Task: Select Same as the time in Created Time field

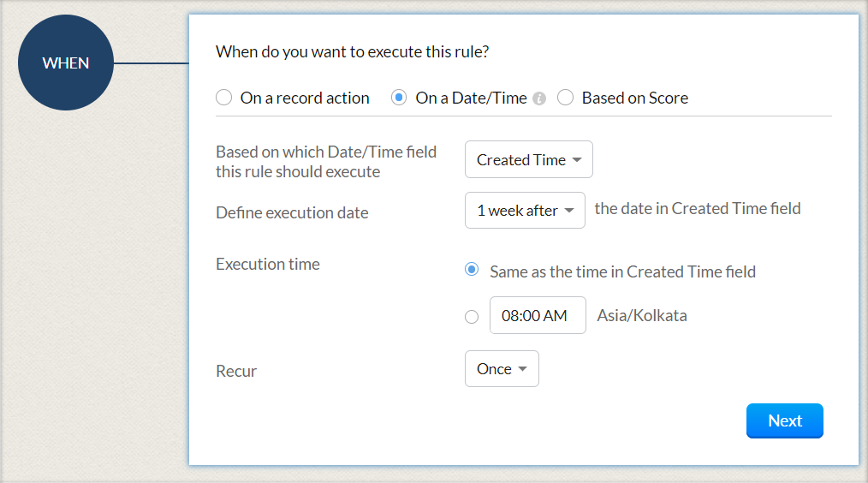Action: pyautogui.click(x=471, y=271)
